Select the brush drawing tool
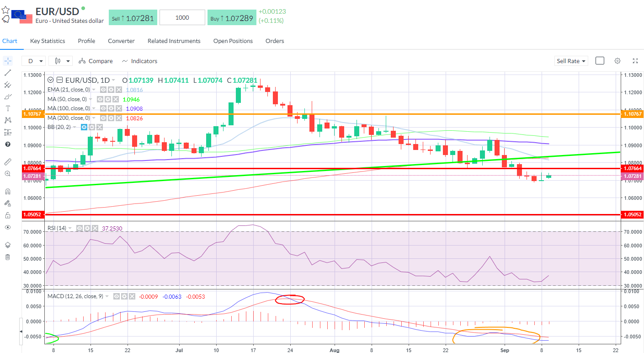 click(x=8, y=96)
